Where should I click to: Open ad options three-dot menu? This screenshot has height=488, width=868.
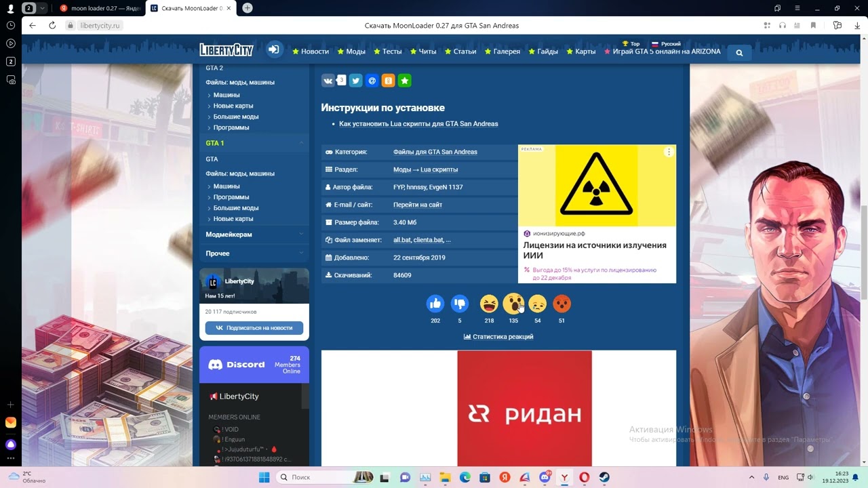click(x=669, y=152)
